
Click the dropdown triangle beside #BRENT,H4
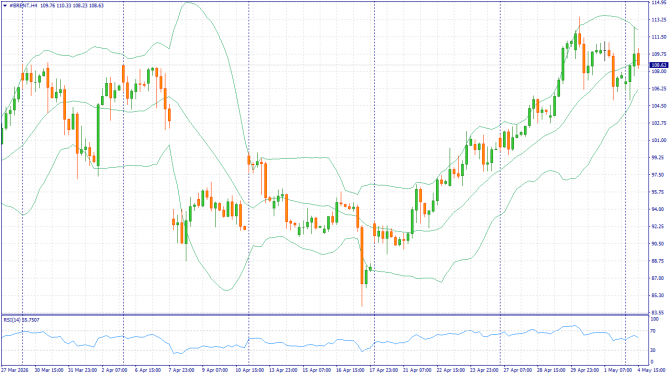[5, 6]
